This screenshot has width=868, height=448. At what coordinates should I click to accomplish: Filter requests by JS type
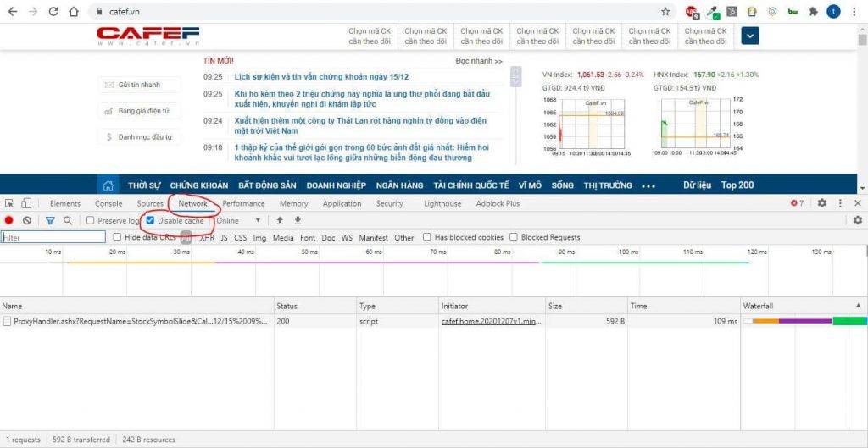[x=224, y=238]
